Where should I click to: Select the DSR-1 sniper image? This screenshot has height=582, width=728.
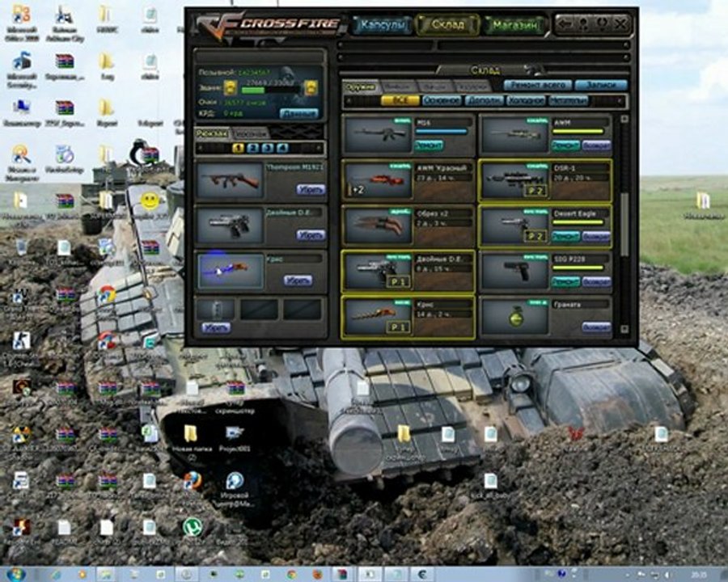pos(515,180)
